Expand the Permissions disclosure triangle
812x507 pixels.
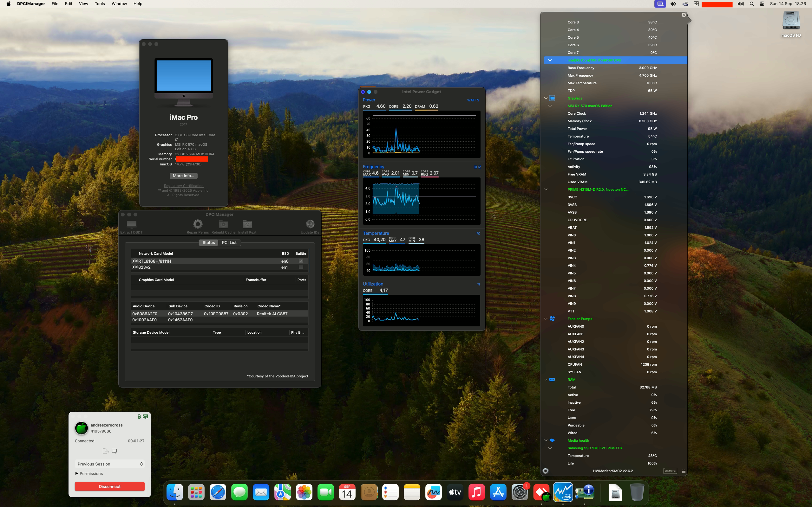coord(77,473)
